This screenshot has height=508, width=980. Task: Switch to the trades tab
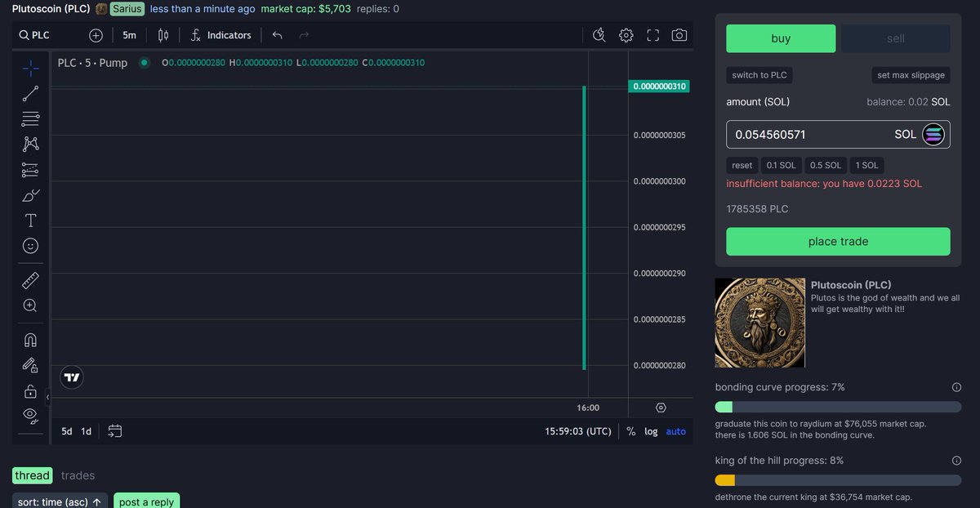click(78, 475)
